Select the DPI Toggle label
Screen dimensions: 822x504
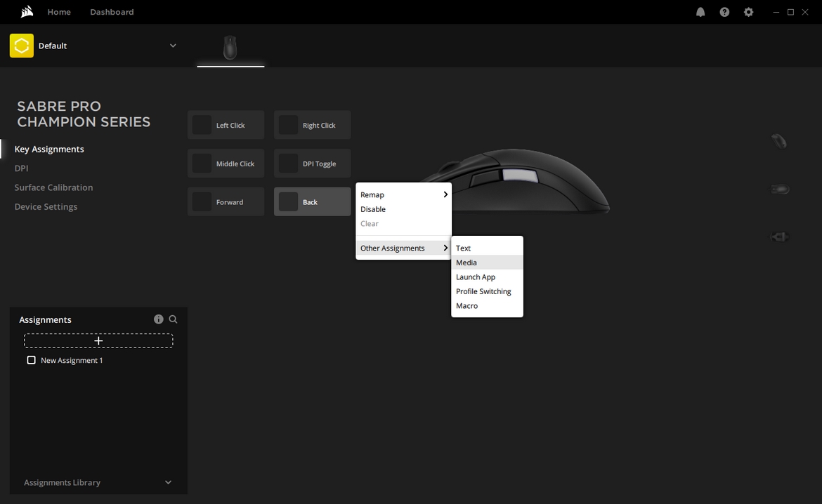[319, 164]
